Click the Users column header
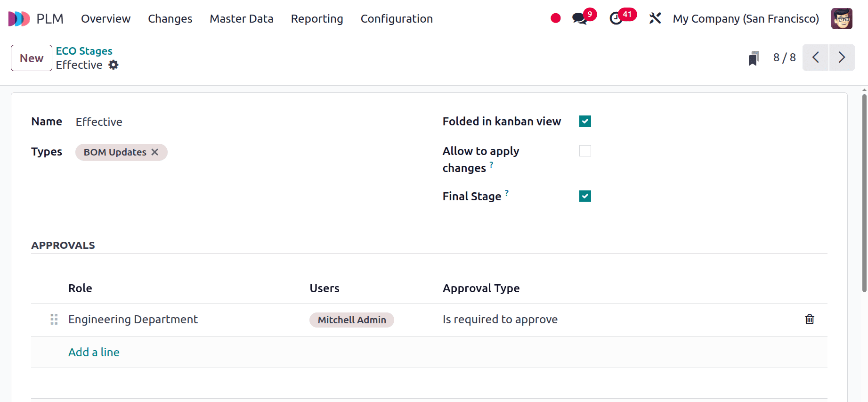The image size is (868, 402). pos(324,288)
